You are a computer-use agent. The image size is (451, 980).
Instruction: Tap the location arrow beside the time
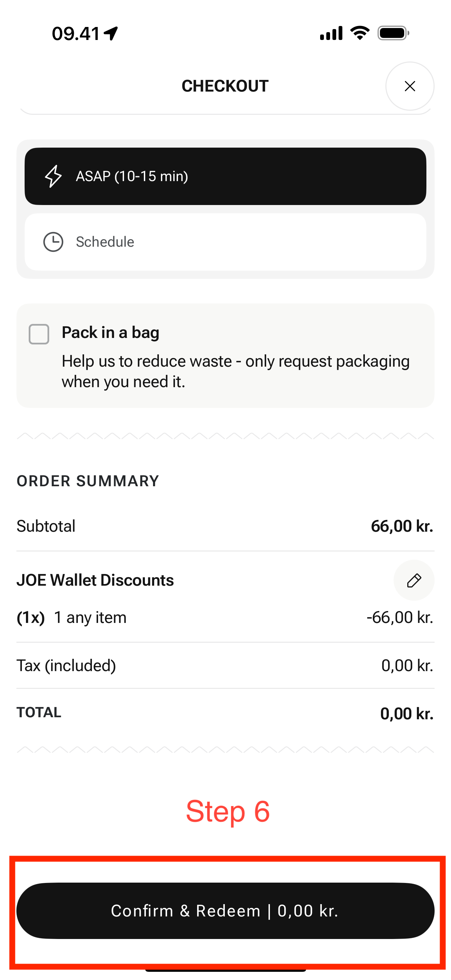[x=111, y=33]
